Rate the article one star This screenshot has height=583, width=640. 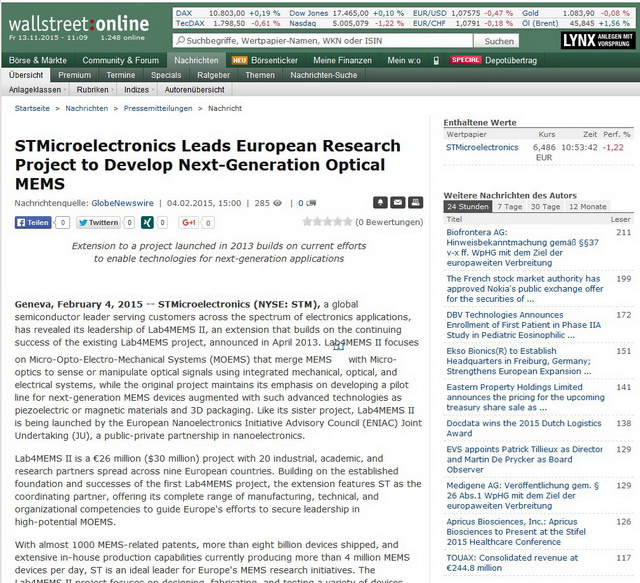307,222
